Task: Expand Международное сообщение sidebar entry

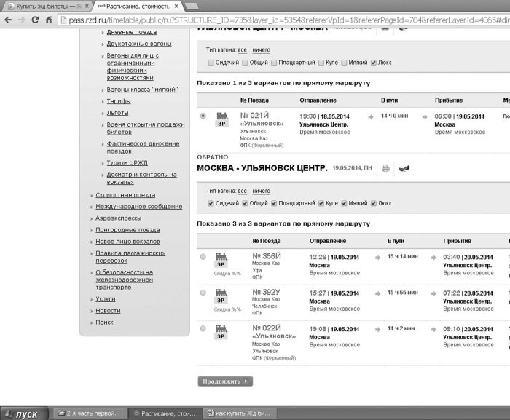Action: coord(139,207)
